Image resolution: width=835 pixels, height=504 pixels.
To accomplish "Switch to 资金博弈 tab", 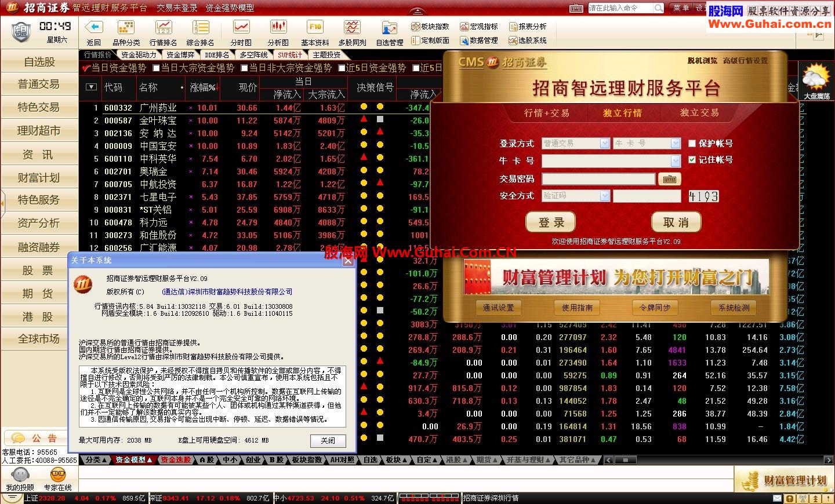I will pyautogui.click(x=180, y=55).
